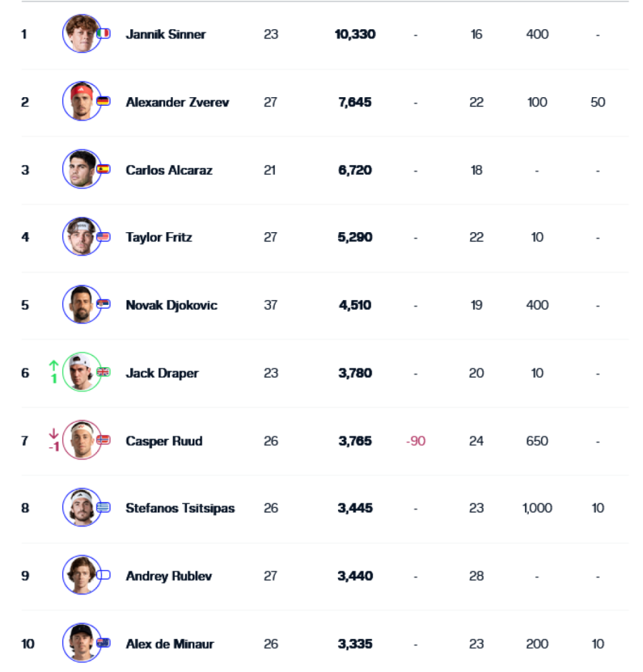Click the Australian flag by Alex de Minaur
Image resolution: width=643 pixels, height=672 pixels.
[x=103, y=643]
